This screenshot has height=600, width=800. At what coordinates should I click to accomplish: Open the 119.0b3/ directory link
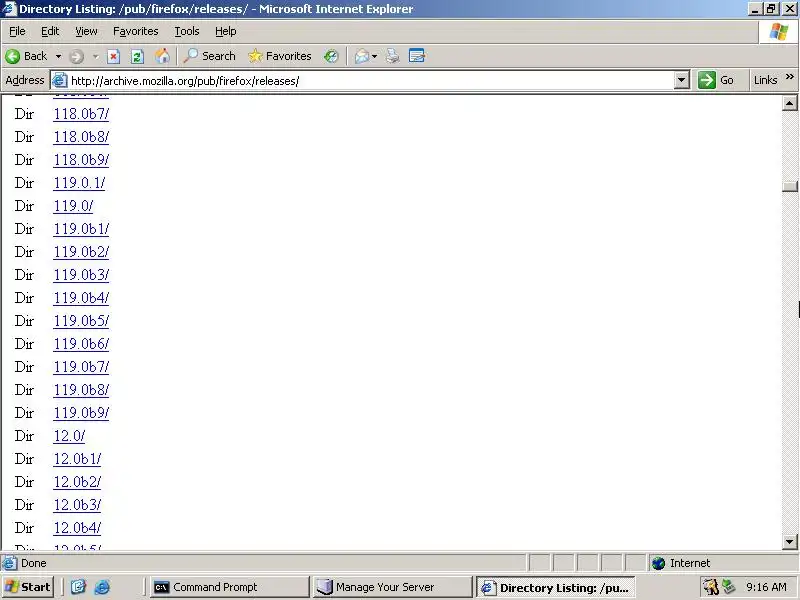pyautogui.click(x=81, y=274)
